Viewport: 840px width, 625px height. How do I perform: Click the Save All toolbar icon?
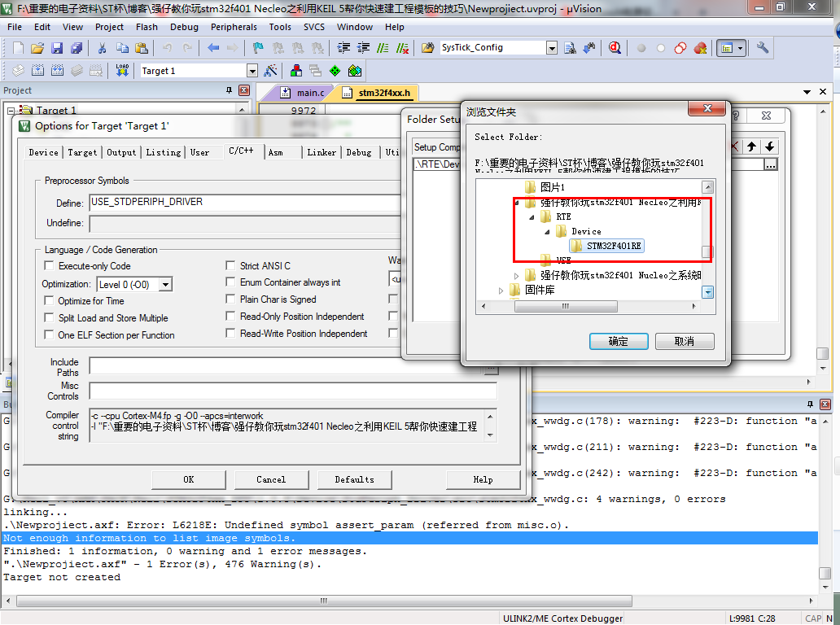(77, 48)
